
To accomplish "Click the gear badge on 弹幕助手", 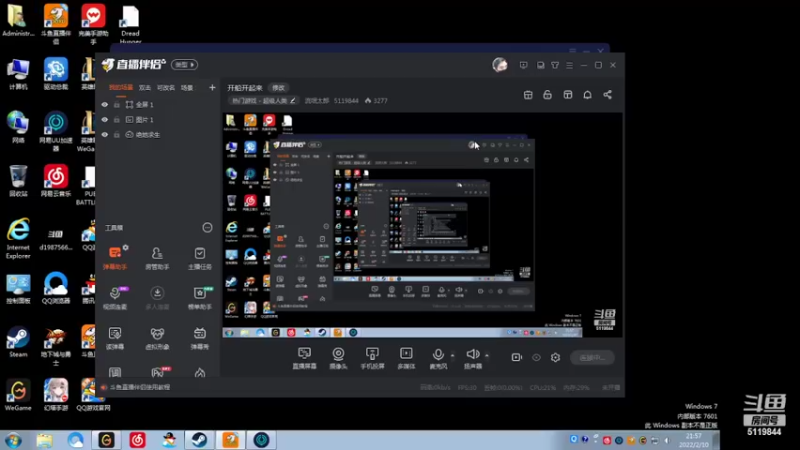I will pyautogui.click(x=126, y=247).
